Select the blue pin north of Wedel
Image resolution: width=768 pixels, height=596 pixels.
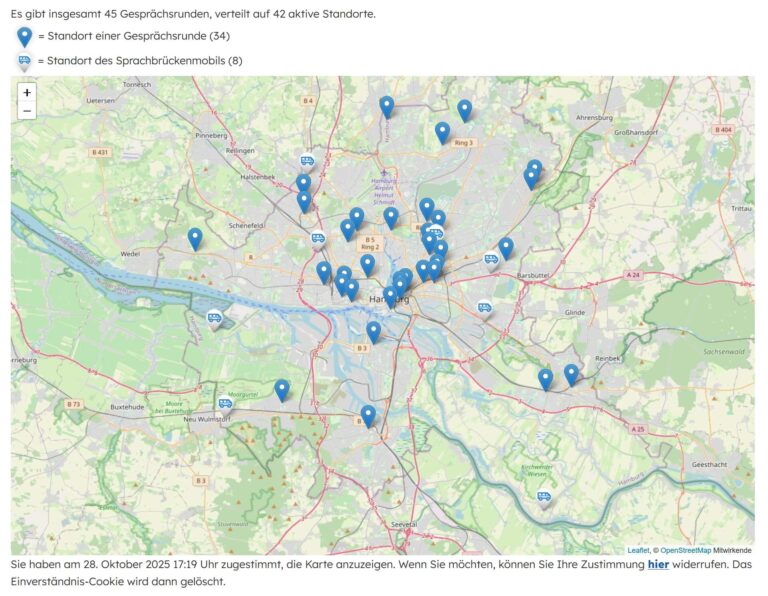[x=195, y=239]
